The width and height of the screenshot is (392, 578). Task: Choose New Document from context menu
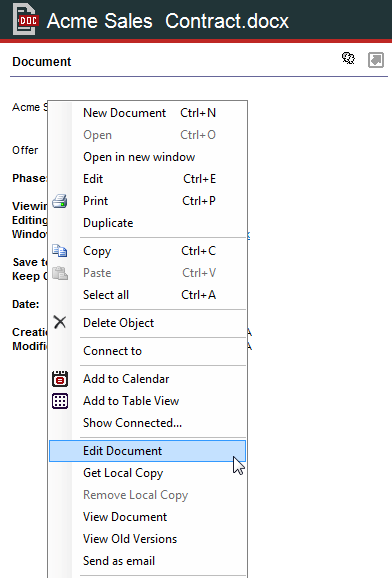tap(148, 113)
